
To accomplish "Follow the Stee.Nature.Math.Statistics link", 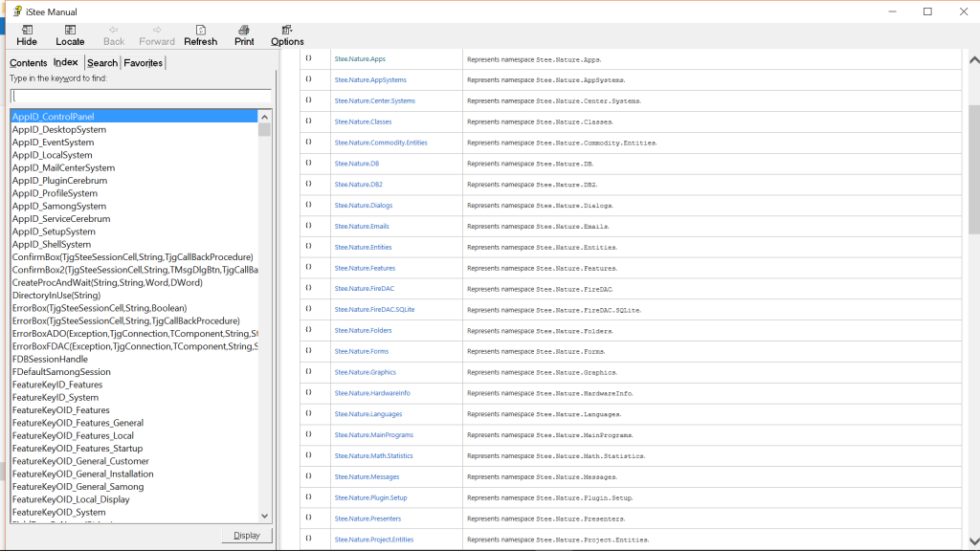I will point(373,456).
